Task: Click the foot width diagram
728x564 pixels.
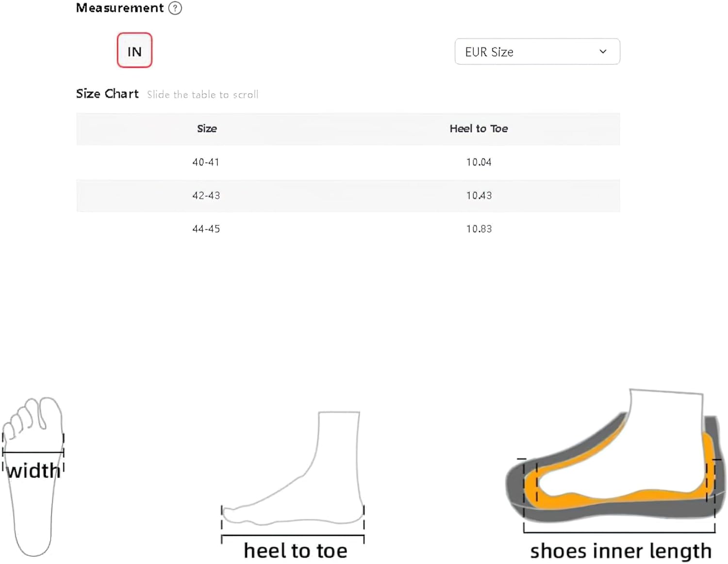Action: click(x=33, y=477)
